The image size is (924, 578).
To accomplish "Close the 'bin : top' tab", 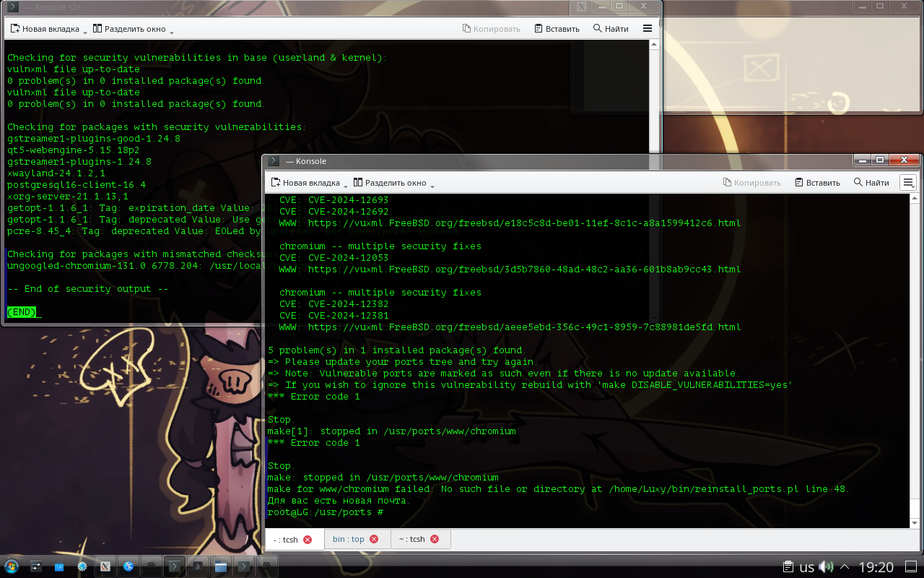I will pos(374,539).
